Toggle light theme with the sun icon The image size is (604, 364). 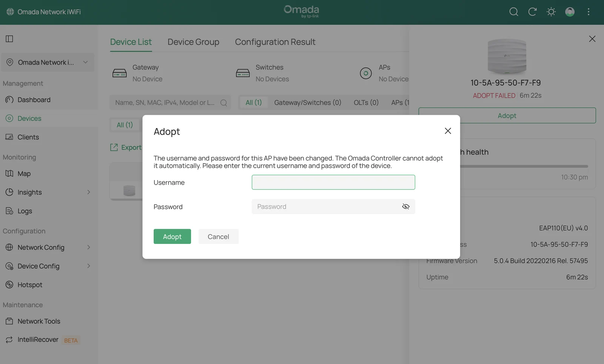click(x=551, y=12)
